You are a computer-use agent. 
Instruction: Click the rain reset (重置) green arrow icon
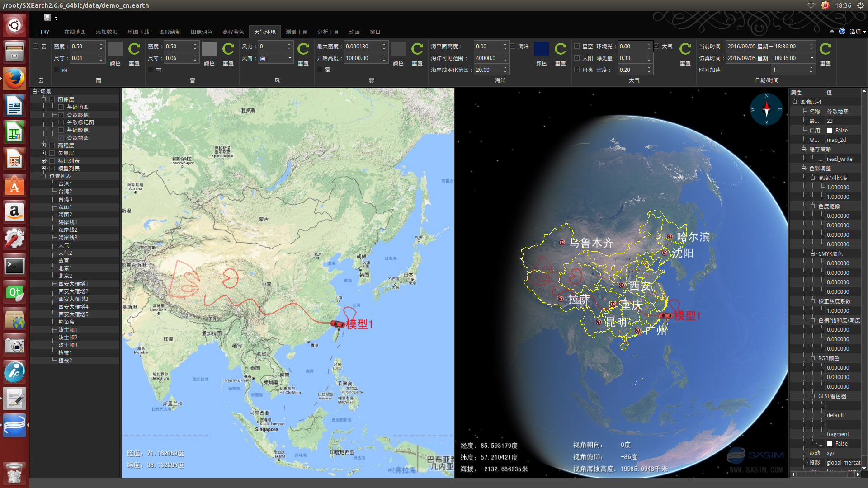pos(134,49)
